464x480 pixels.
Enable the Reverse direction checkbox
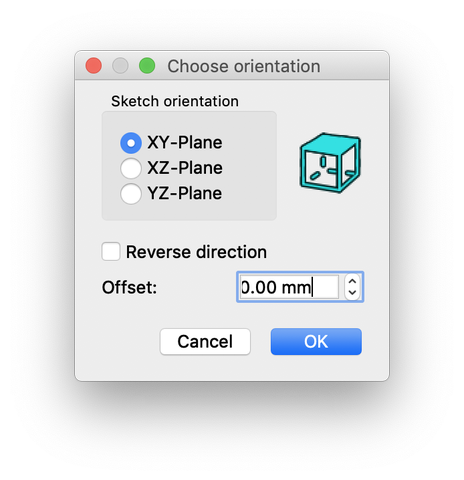tap(111, 251)
